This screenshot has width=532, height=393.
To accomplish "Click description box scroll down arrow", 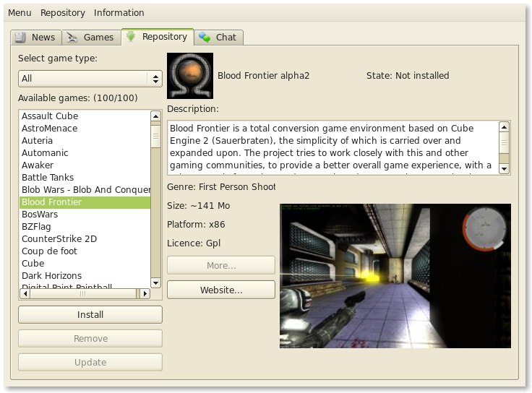I will 505,168.
